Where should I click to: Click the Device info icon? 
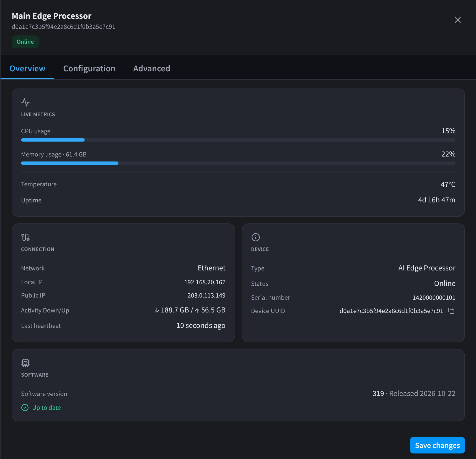(x=255, y=237)
